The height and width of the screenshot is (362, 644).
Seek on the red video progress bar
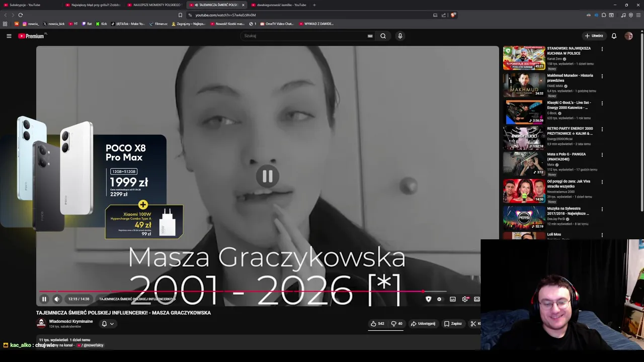click(243, 291)
